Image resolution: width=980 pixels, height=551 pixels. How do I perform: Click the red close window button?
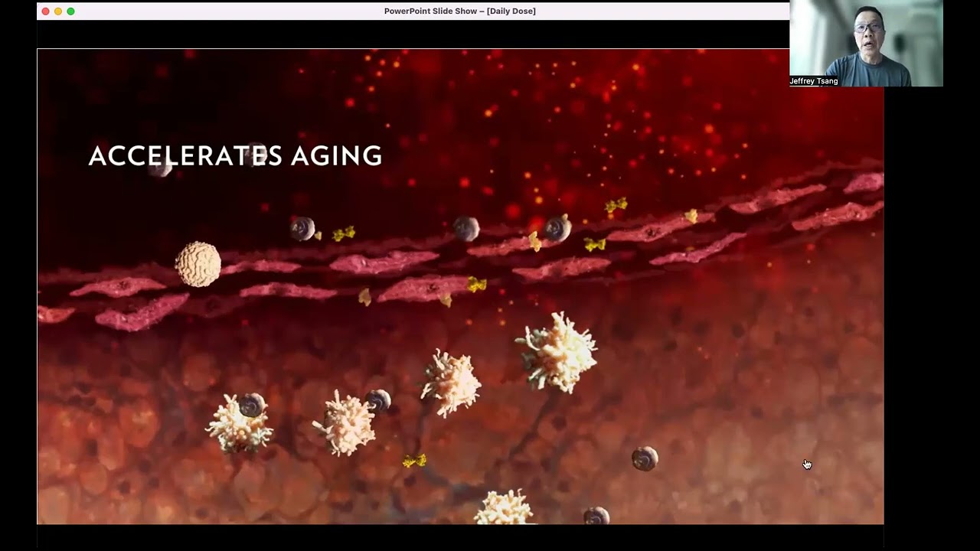[x=45, y=11]
